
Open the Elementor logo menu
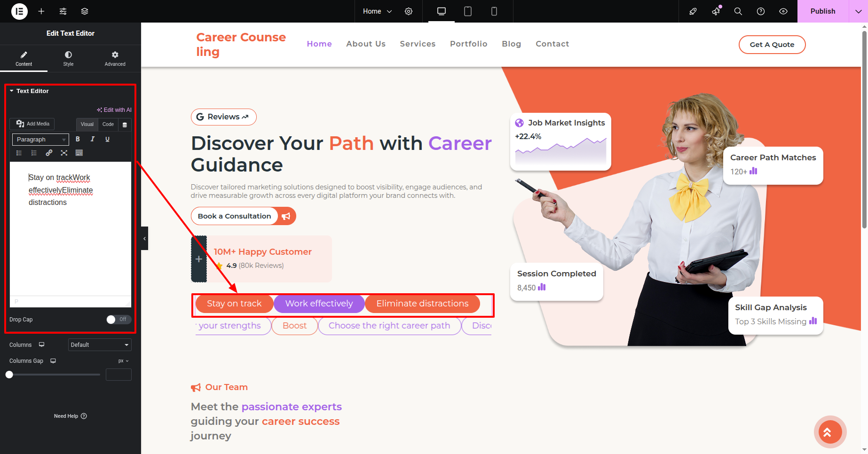tap(19, 11)
